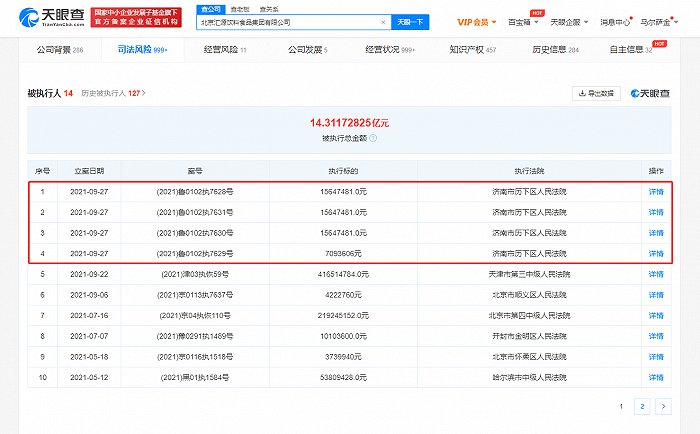Click the help question-mark icon beside 被执行总金额
The height and width of the screenshot is (434, 700).
click(x=373, y=138)
